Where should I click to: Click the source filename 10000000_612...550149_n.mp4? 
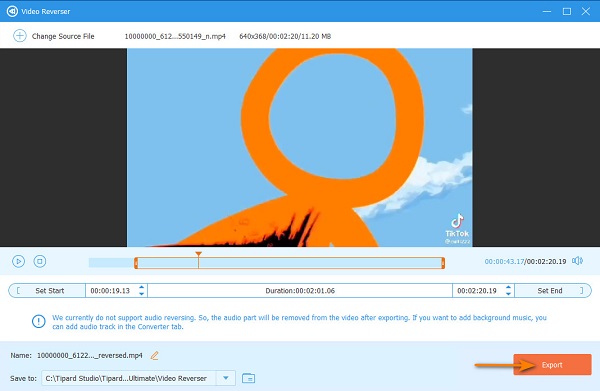point(175,36)
